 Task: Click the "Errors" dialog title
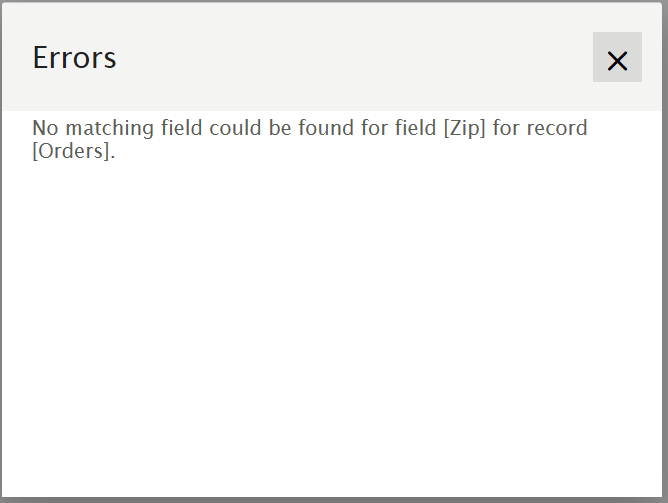click(x=74, y=58)
